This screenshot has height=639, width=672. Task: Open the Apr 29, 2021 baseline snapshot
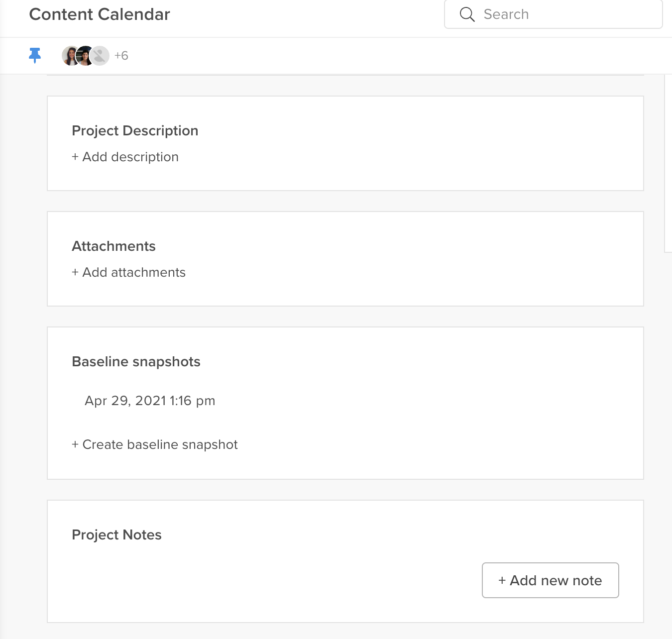150,401
